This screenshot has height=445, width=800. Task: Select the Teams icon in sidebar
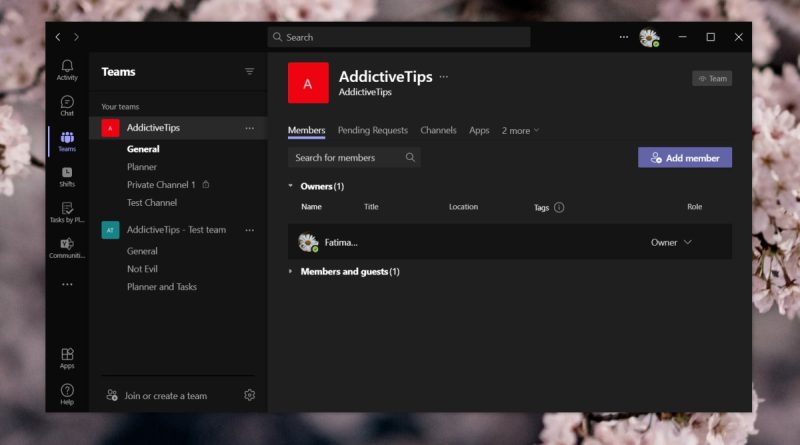[67, 141]
